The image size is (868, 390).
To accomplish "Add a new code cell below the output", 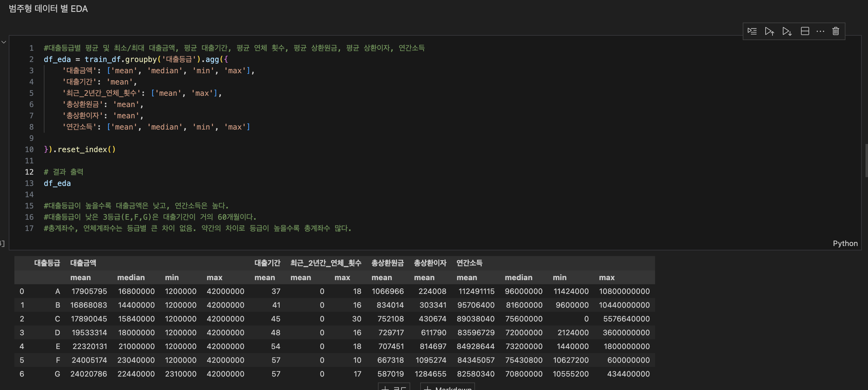I will click(394, 387).
